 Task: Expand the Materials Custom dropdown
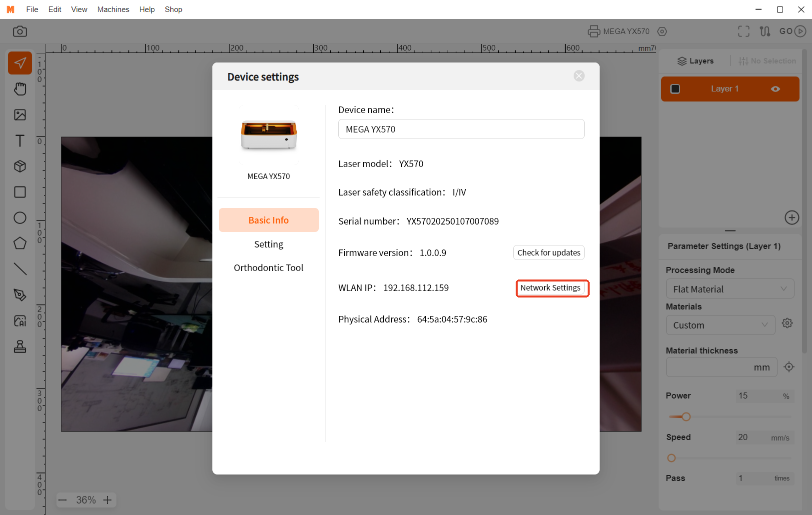(x=720, y=325)
